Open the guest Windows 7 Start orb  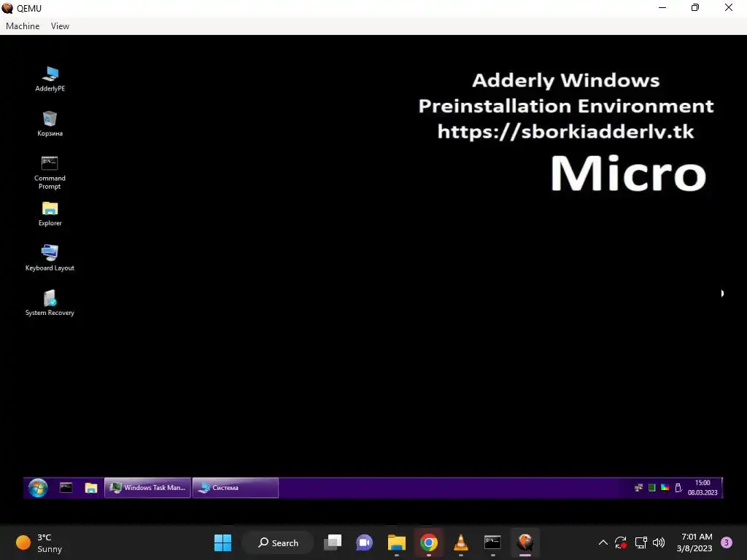tap(38, 488)
